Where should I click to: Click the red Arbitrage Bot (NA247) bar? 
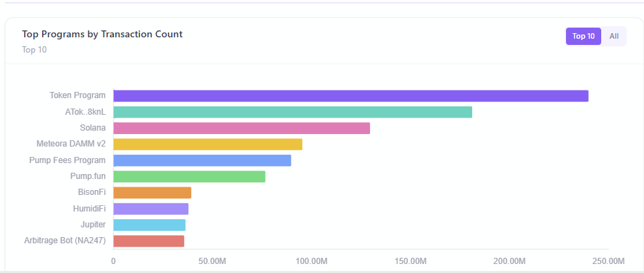148,241
